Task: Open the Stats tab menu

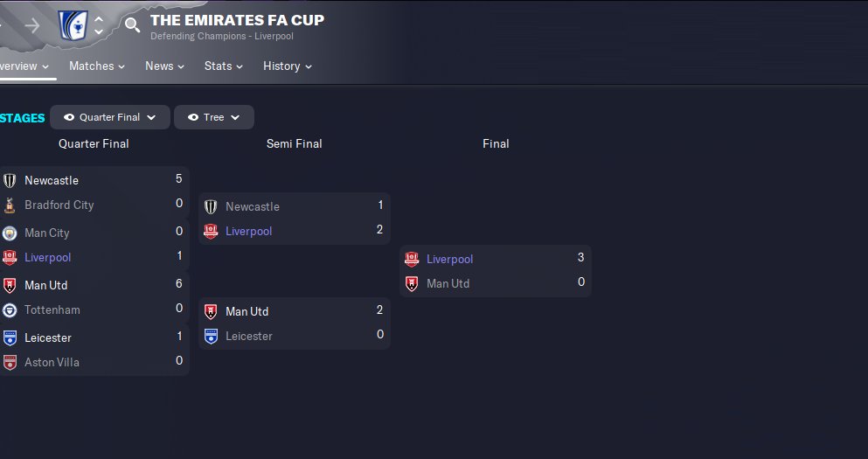Action: tap(223, 66)
